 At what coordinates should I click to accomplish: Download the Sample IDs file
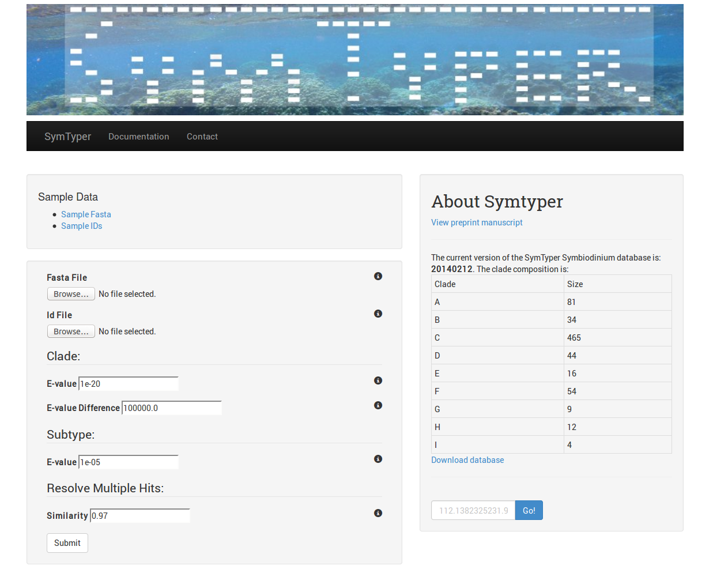pos(81,226)
